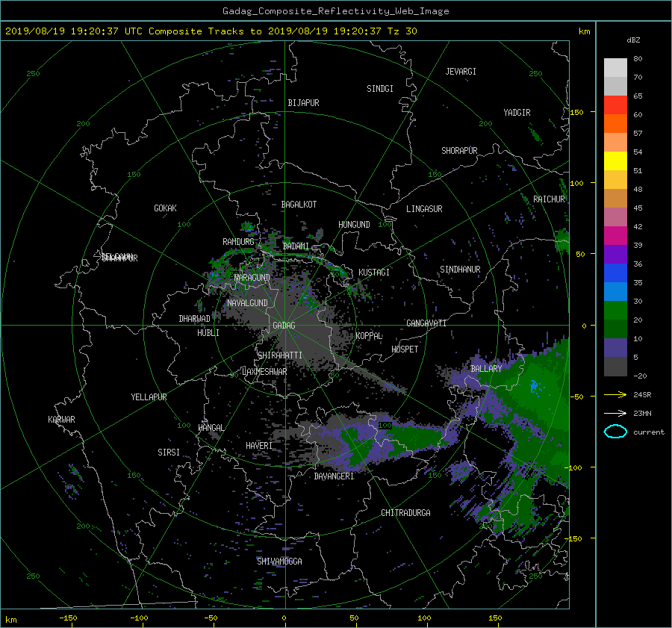Click the KUSTAGI city label
This screenshot has width=672, height=628.
click(374, 273)
